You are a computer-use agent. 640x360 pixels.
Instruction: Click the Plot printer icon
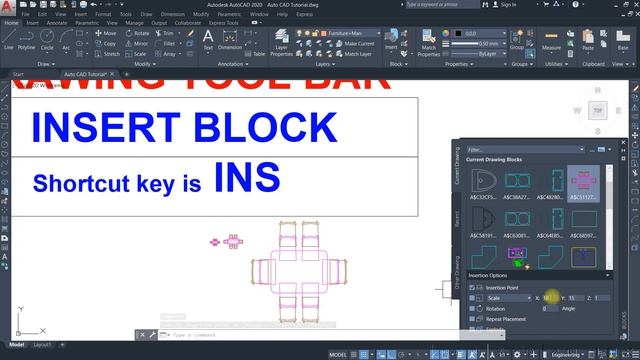pyautogui.click(x=83, y=4)
